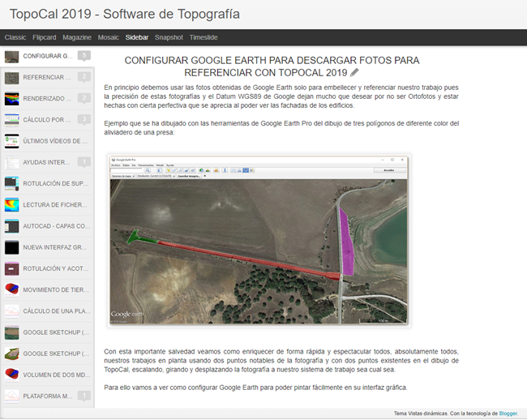The image size is (527, 420).
Task: Open the Google Earth Pro screenshot image
Action: click(259, 241)
